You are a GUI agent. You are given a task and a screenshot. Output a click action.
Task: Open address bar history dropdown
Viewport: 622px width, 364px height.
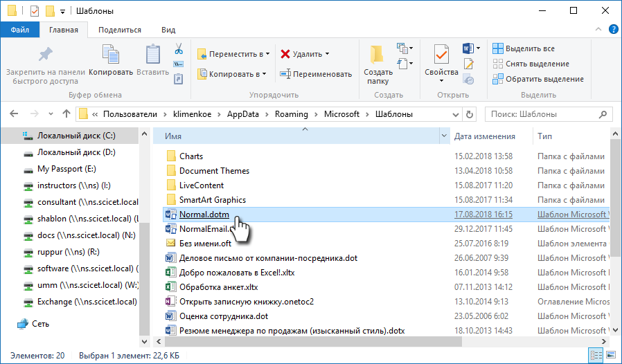pyautogui.click(x=455, y=115)
